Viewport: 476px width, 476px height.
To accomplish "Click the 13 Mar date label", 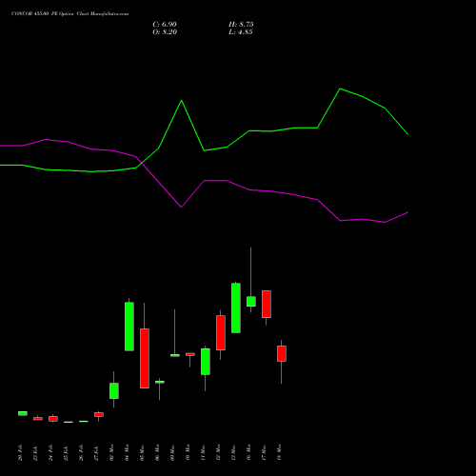I will 233,452.
